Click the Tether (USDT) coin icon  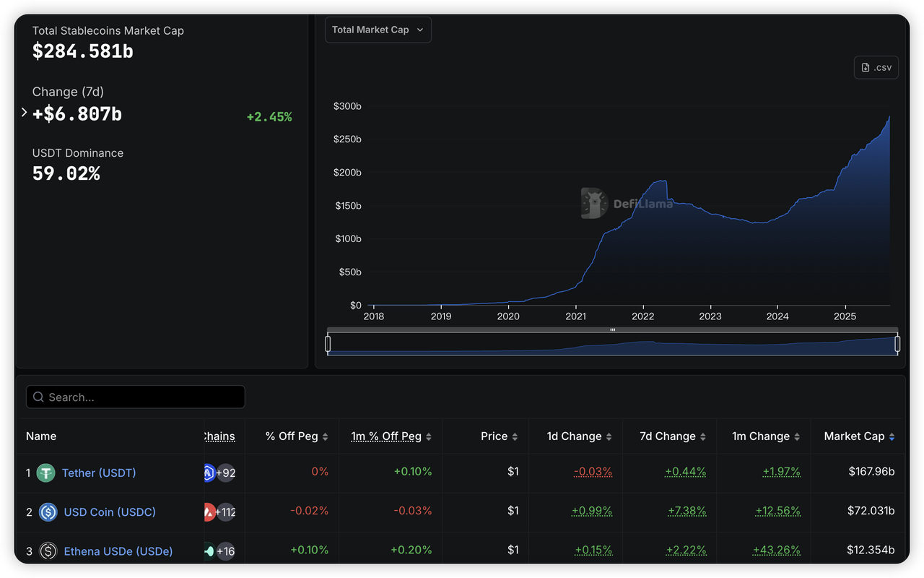click(x=46, y=473)
